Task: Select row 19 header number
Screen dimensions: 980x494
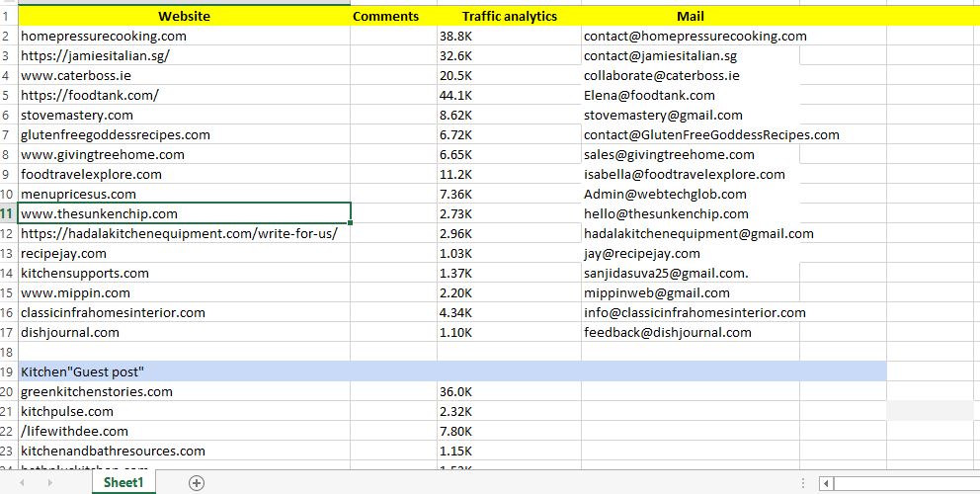Action: pos(7,371)
